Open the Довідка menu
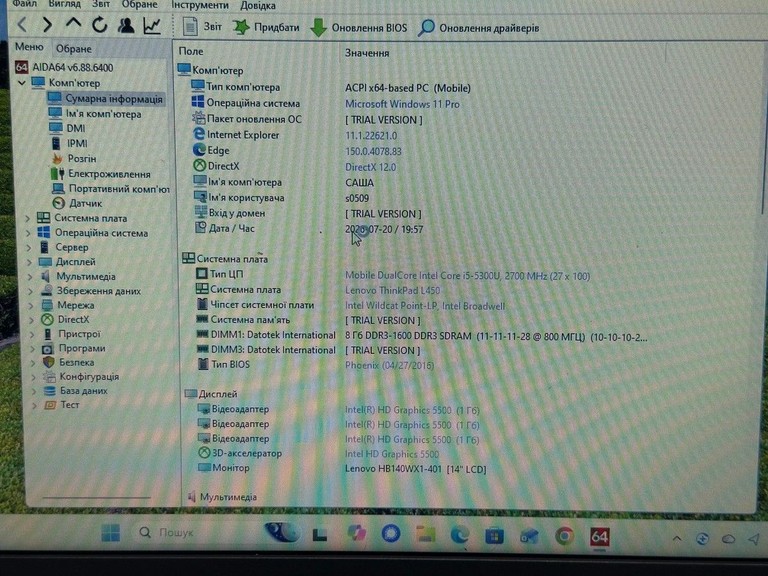This screenshot has width=768, height=576. coord(258,6)
